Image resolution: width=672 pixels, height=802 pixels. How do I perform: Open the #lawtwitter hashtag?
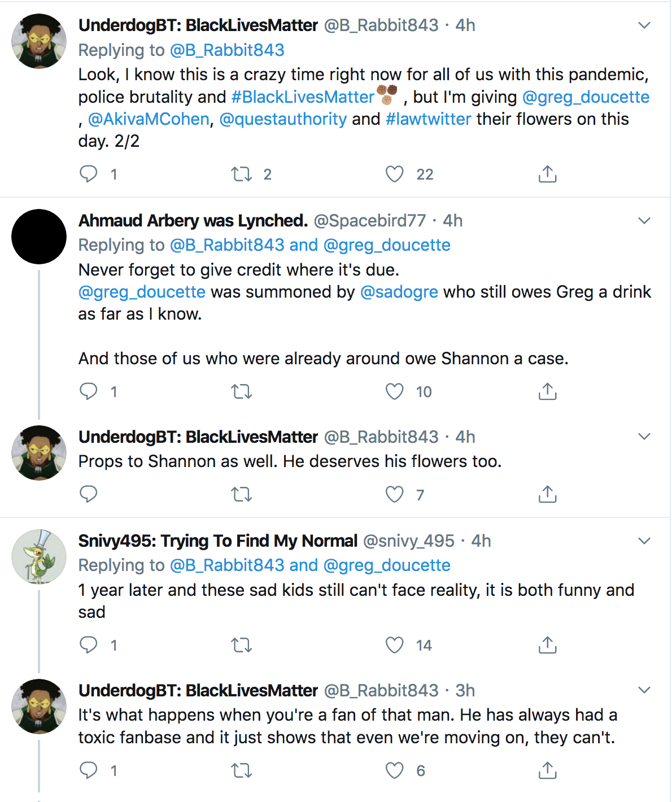tap(428, 119)
